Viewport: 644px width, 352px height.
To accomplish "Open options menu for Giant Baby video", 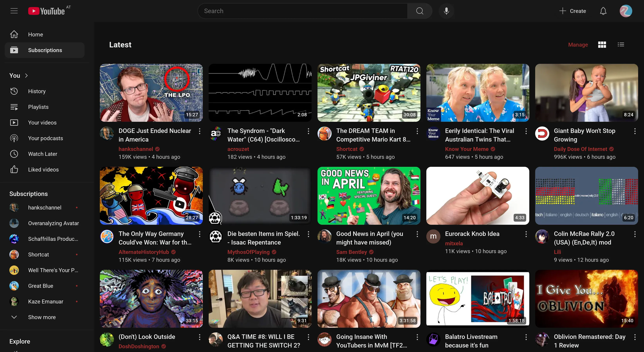I will 635,131.
